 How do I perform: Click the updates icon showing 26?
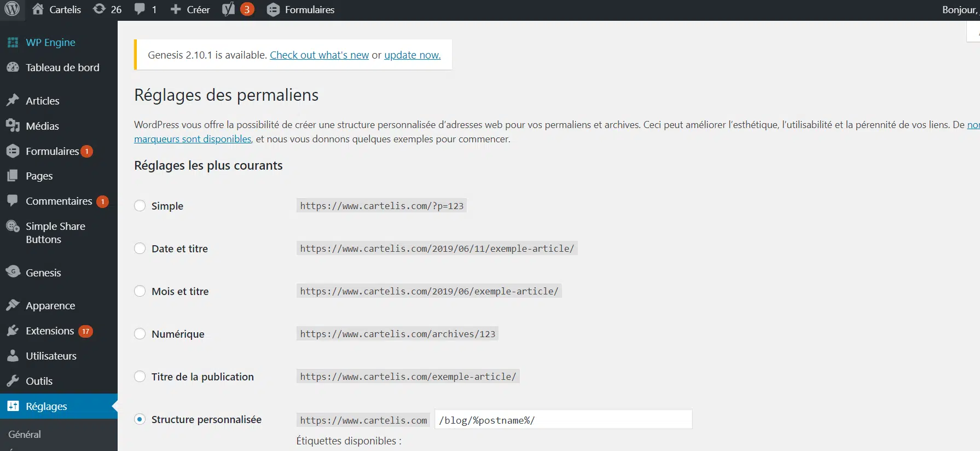pyautogui.click(x=100, y=9)
